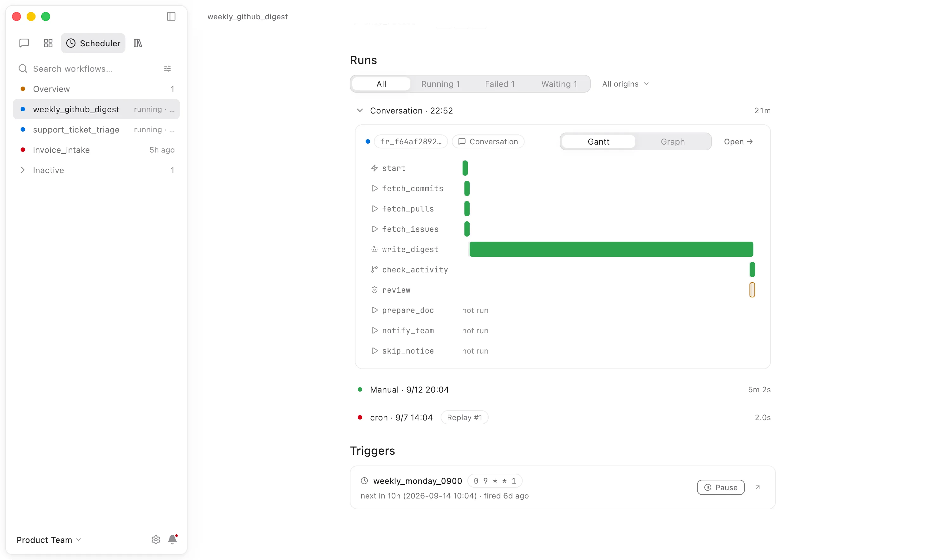This screenshot has height=560, width=938.
Task: Select the Waiting 1 runs tab
Action: (x=559, y=84)
